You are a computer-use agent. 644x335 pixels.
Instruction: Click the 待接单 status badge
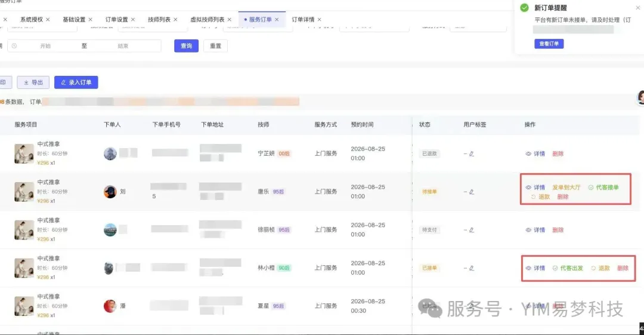(429, 192)
